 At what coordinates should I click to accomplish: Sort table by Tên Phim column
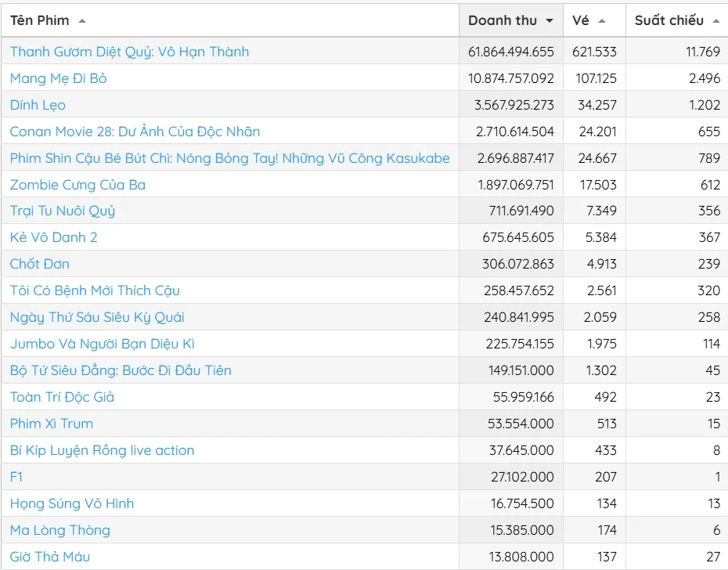click(40, 20)
